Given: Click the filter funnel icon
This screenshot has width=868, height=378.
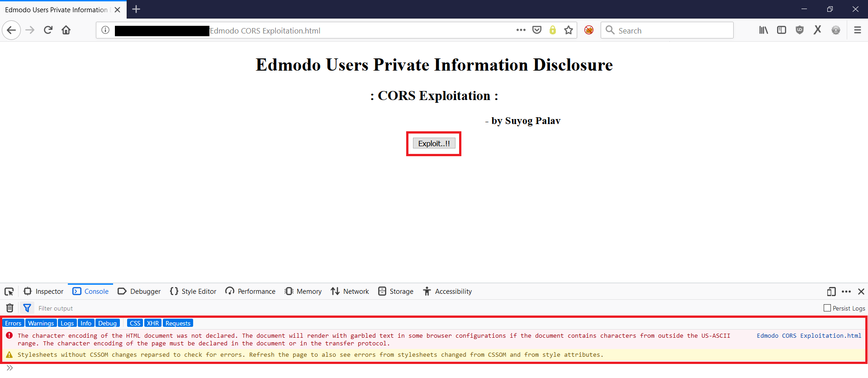Looking at the screenshot, I should coord(27,308).
